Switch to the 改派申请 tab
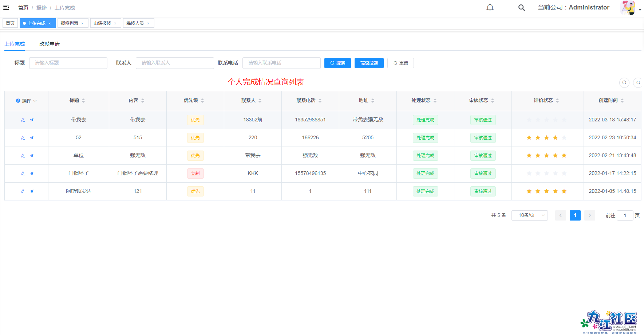The image size is (644, 335). [x=50, y=44]
